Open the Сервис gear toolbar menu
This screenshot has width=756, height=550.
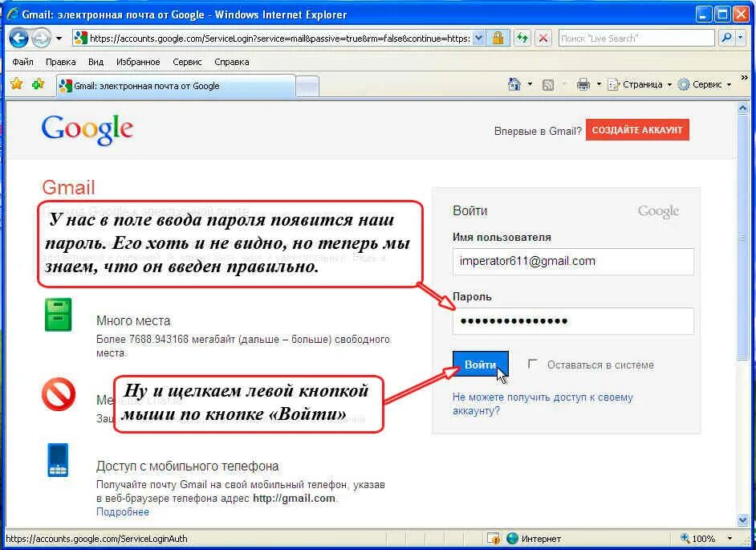(x=705, y=84)
